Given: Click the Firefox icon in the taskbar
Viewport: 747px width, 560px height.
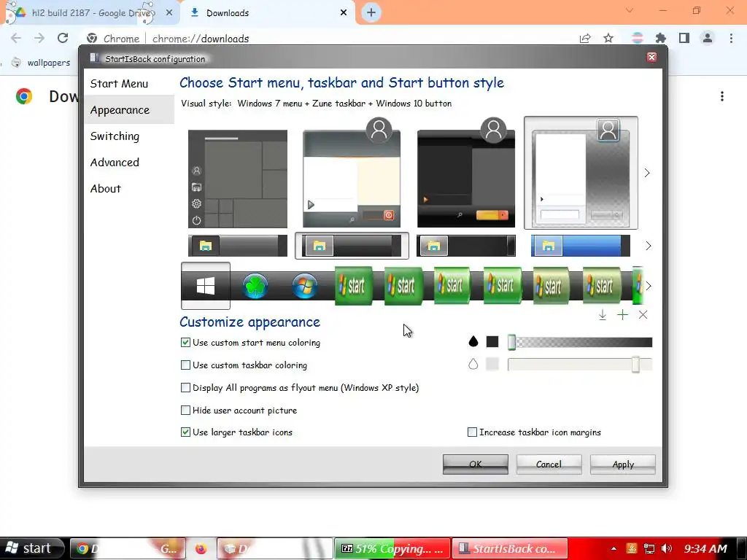Looking at the screenshot, I should pos(201,548).
